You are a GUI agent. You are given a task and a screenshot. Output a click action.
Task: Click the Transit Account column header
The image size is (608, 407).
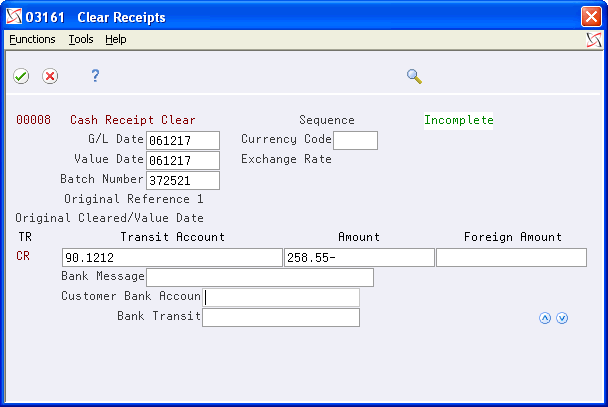tap(173, 237)
